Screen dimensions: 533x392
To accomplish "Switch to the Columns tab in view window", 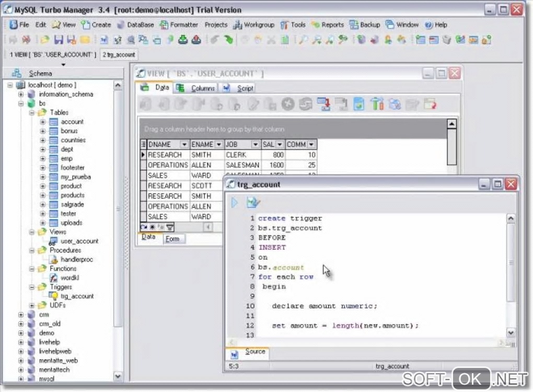I will pos(195,88).
